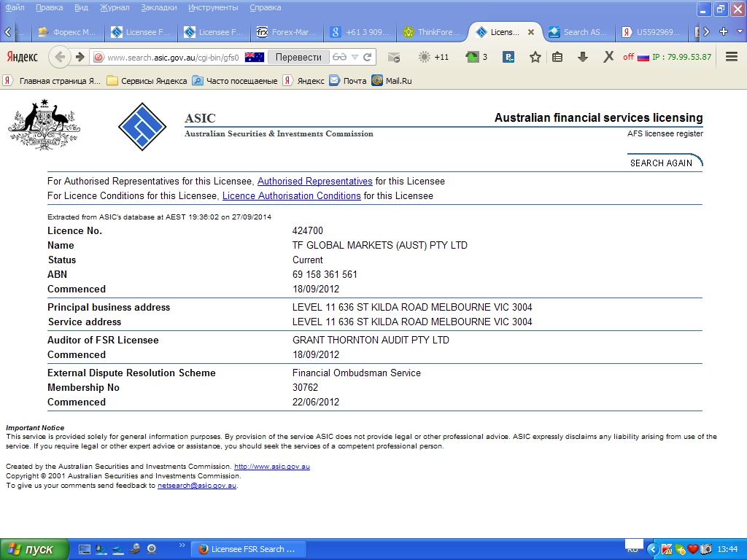Open the Mail.Ru bookmark

(392, 80)
